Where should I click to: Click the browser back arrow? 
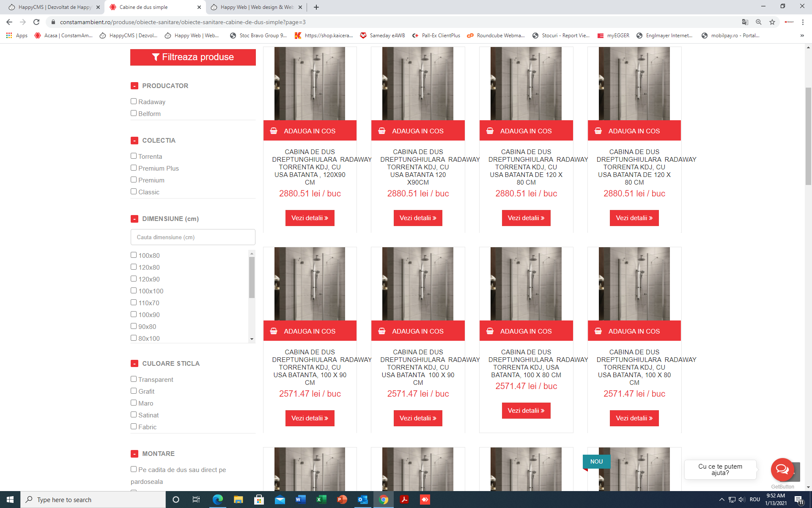9,22
